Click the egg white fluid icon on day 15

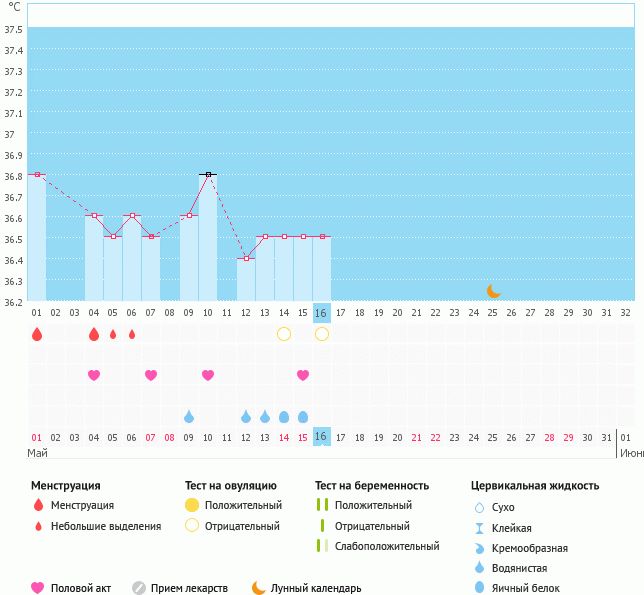coord(303,416)
